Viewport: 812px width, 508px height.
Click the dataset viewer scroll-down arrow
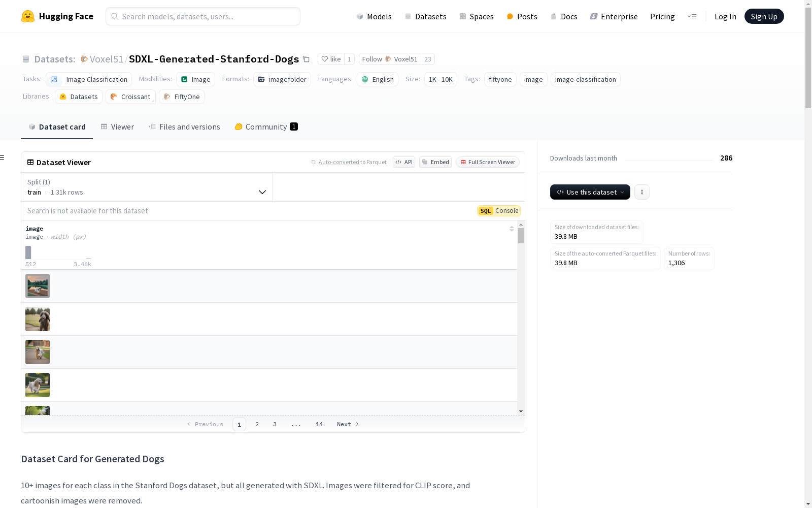[x=521, y=411]
